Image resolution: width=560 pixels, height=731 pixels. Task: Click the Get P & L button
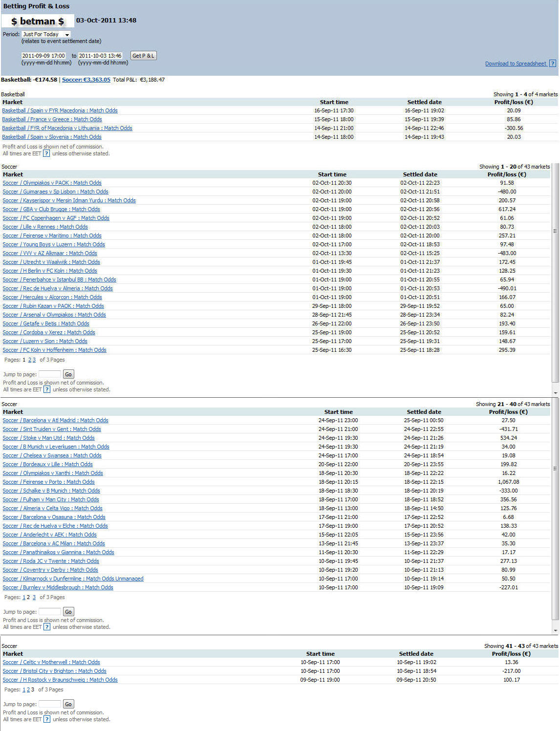point(143,56)
